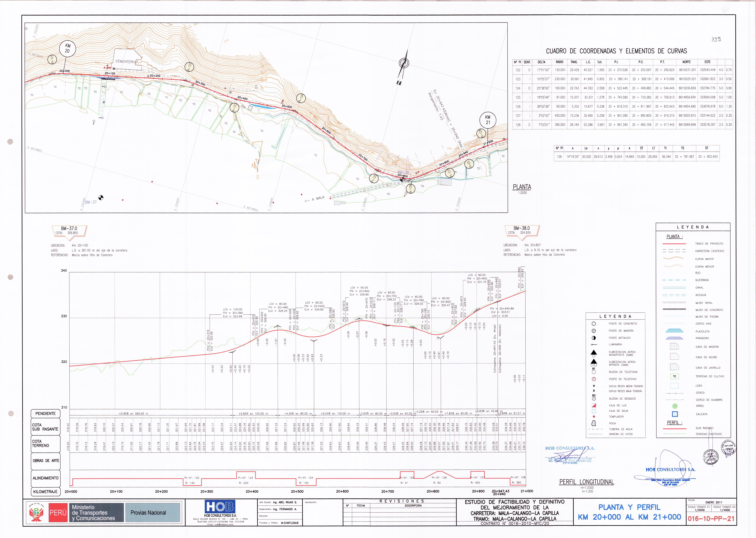Click the BM-37 benchmark symbol on the plan
This screenshot has height=538, width=756.
point(101,198)
